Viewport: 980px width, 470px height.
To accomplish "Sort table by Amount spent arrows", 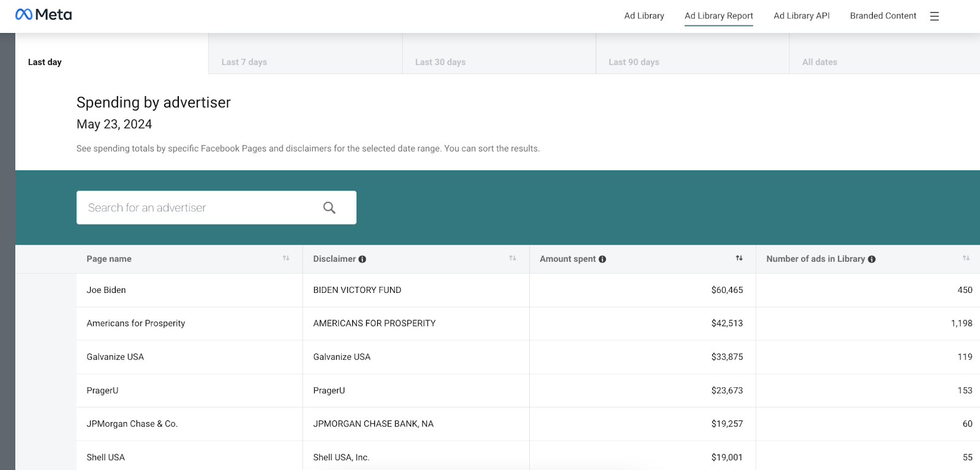I will click(x=739, y=259).
